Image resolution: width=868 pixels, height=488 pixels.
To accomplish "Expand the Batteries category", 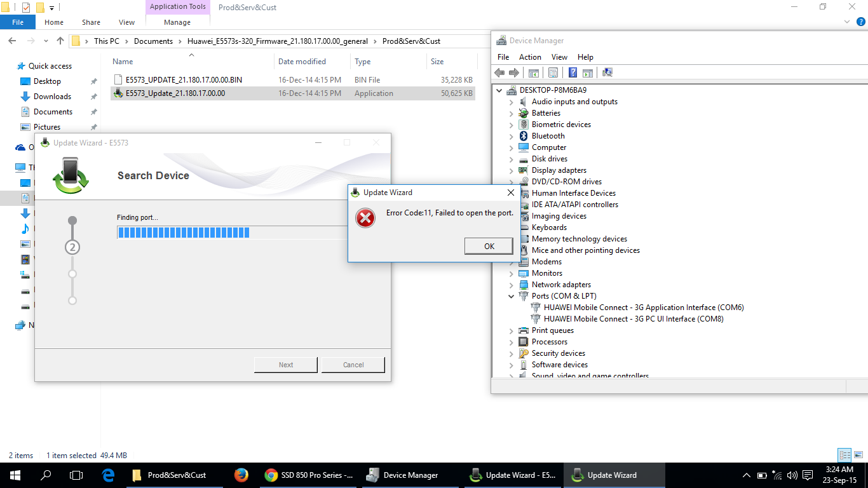I will (x=511, y=113).
